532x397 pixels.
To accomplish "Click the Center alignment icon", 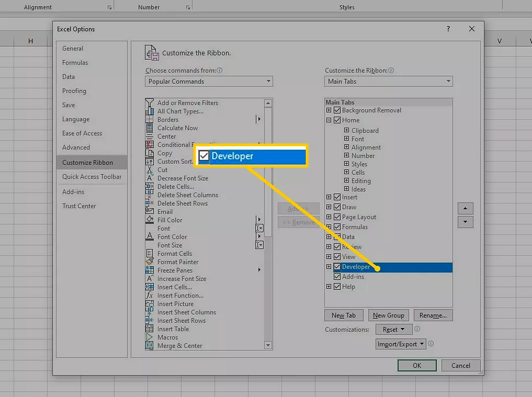I will point(149,136).
